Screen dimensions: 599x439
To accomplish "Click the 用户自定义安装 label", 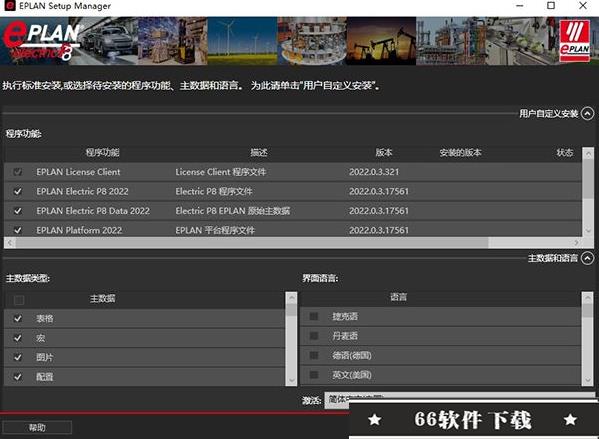I will coord(548,113).
